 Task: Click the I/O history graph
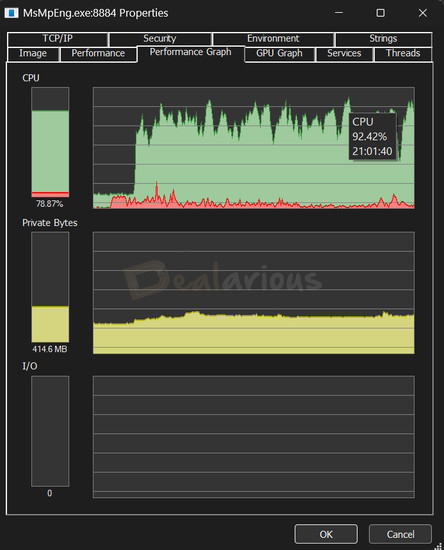click(x=254, y=437)
